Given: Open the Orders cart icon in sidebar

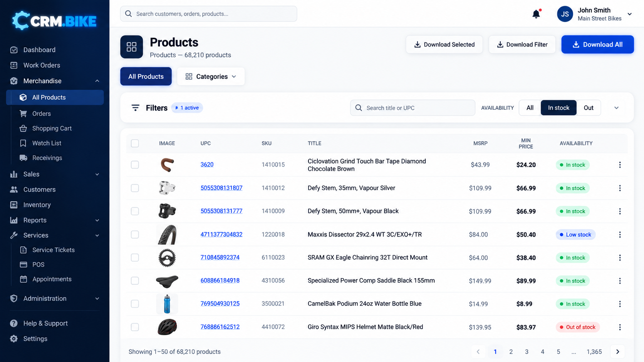Looking at the screenshot, I should coord(23,113).
